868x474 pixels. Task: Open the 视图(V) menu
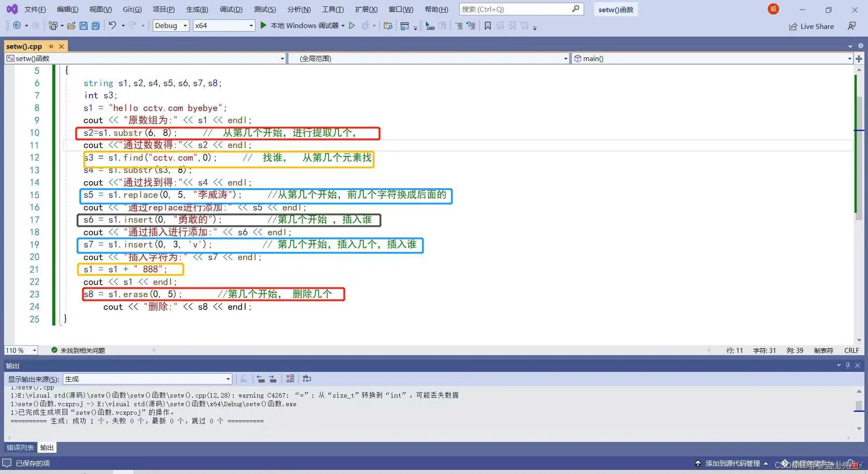tap(100, 9)
